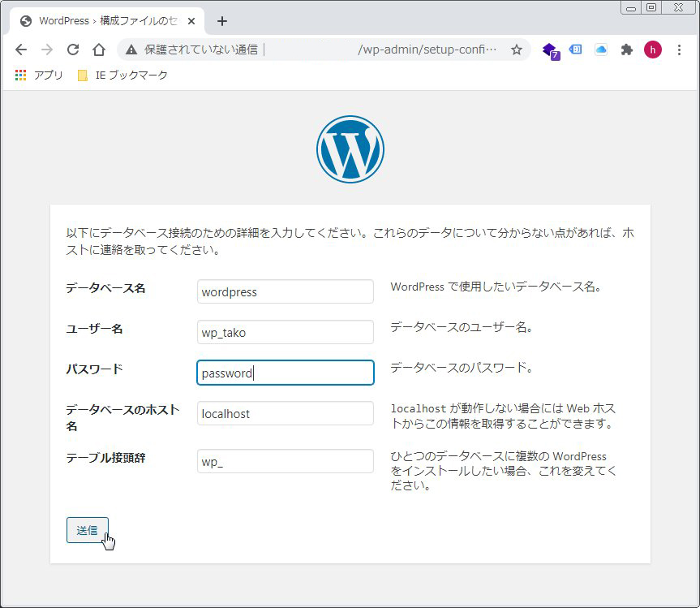This screenshot has height=608, width=700.
Task: Open the Extensions puzzle piece menu
Action: click(627, 50)
